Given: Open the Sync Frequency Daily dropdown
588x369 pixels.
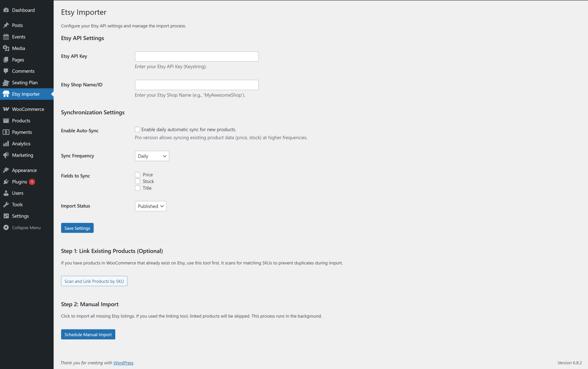Looking at the screenshot, I should (152, 156).
